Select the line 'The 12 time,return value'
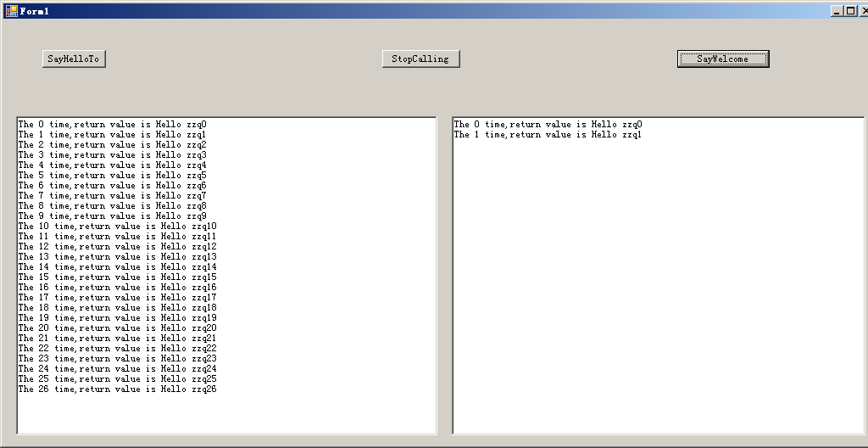The height and width of the screenshot is (448, 868). click(x=117, y=246)
